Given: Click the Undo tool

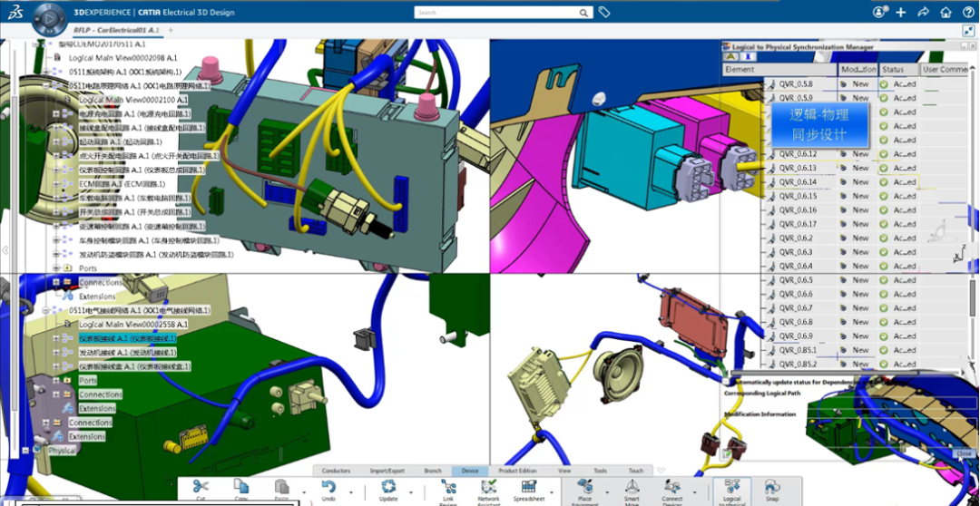Looking at the screenshot, I should point(328,489).
